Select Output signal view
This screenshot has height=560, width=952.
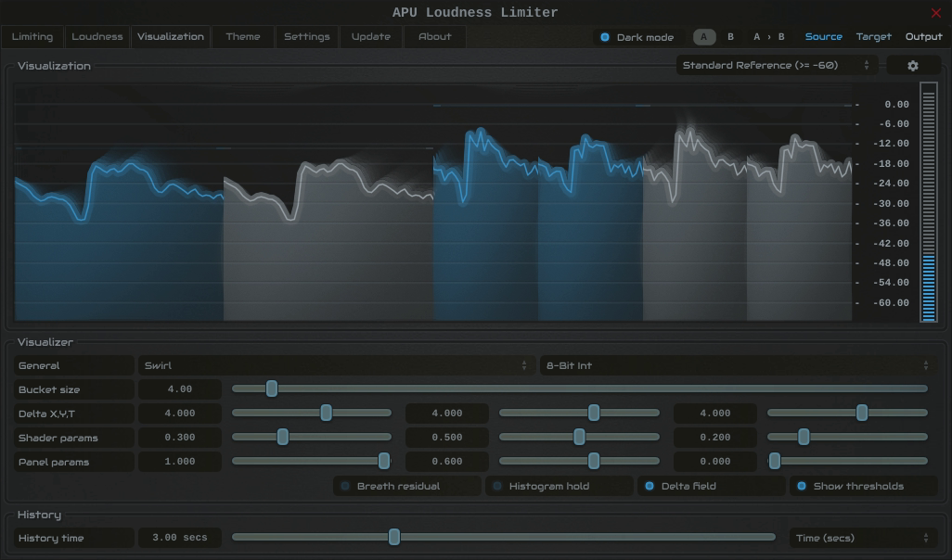tap(923, 37)
